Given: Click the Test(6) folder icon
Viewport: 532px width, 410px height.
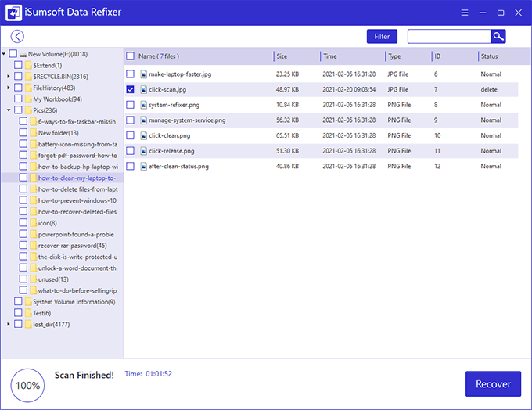Looking at the screenshot, I should click(x=28, y=313).
